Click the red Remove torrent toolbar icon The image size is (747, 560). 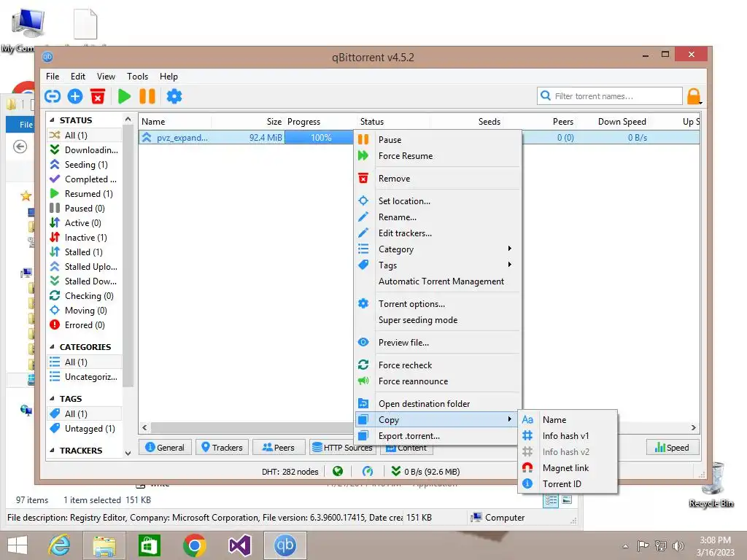[x=98, y=97]
